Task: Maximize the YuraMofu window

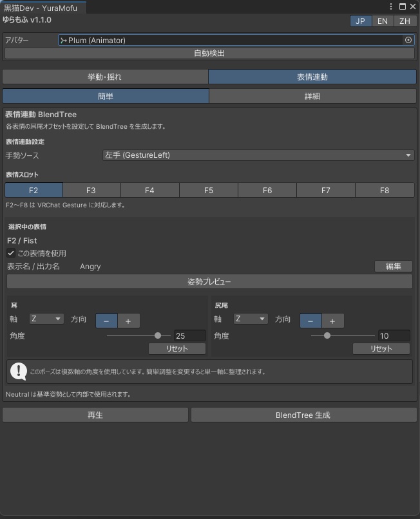Action: pyautogui.click(x=403, y=6)
